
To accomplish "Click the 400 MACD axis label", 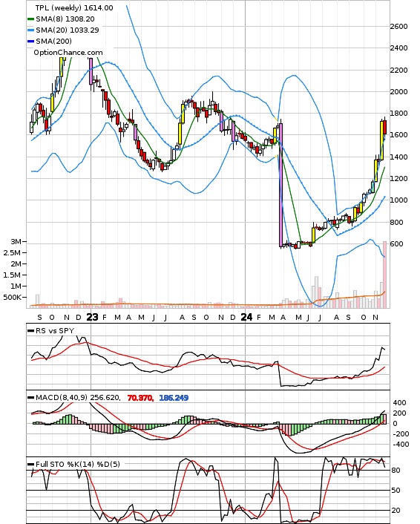I will pyautogui.click(x=400, y=403).
